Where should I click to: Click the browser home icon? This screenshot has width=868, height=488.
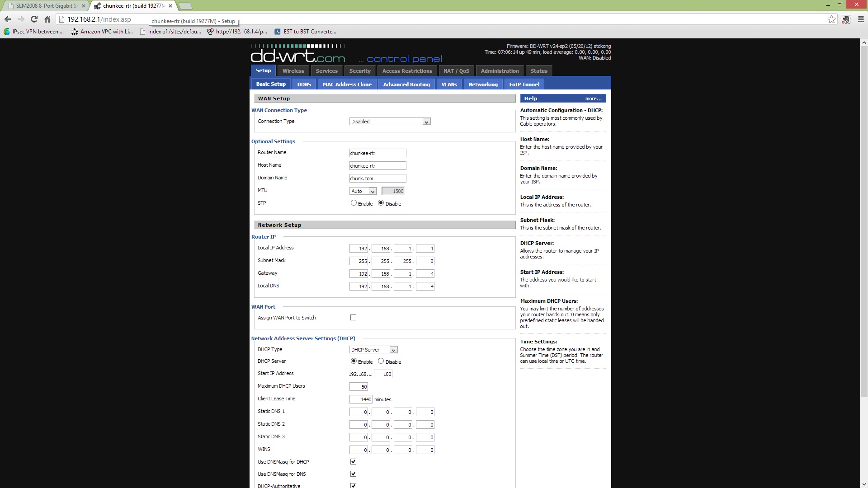pos(47,19)
